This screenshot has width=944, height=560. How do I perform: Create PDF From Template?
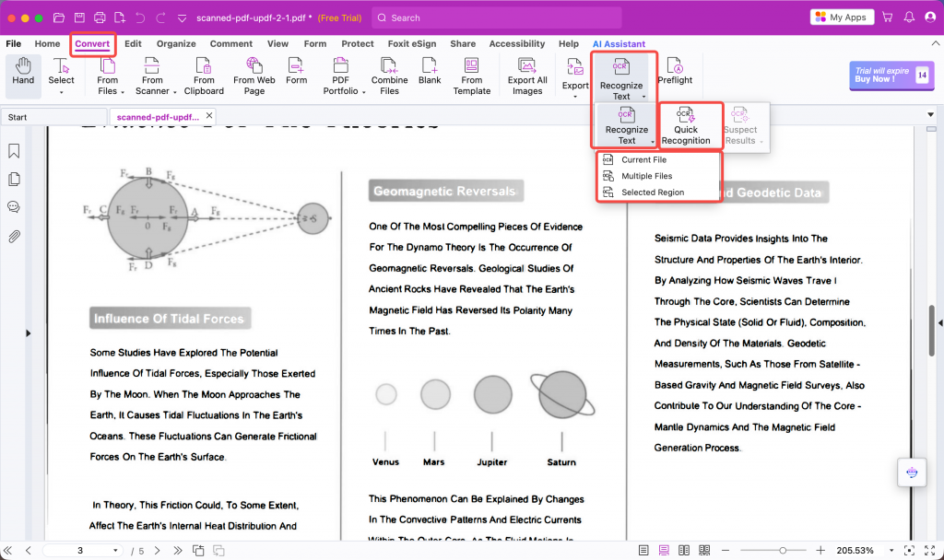[x=471, y=76]
